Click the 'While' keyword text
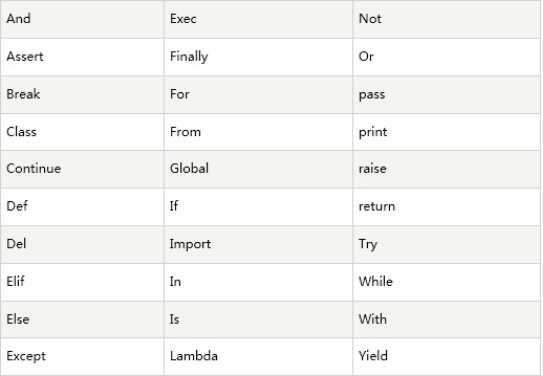 click(376, 281)
